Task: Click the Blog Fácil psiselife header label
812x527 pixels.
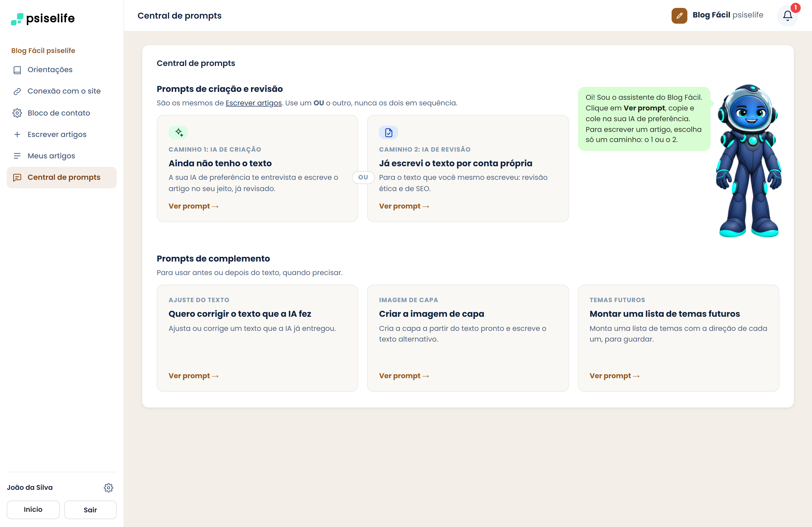Action: click(x=728, y=15)
